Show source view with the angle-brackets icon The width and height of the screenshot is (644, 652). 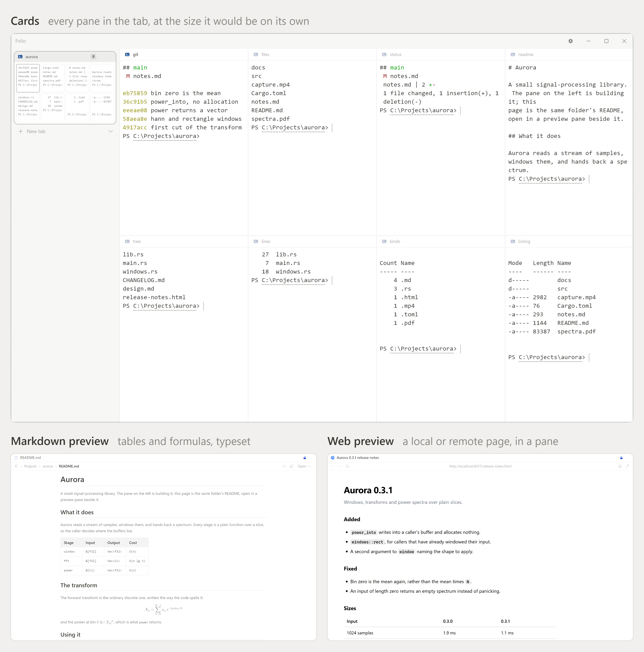point(284,466)
